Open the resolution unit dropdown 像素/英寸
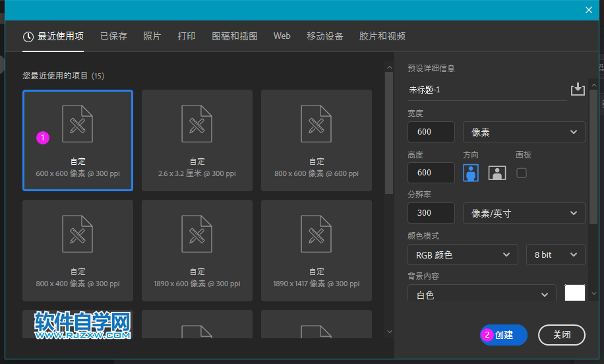 (524, 213)
